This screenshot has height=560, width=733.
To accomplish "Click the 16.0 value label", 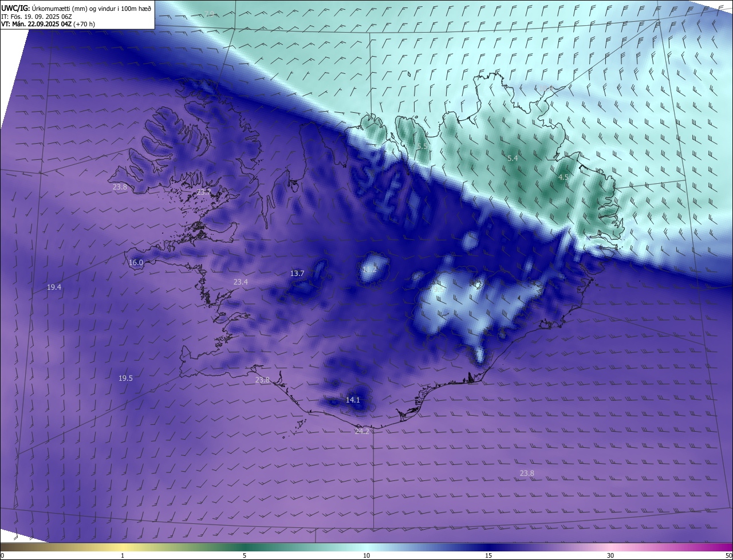I will pos(136,262).
